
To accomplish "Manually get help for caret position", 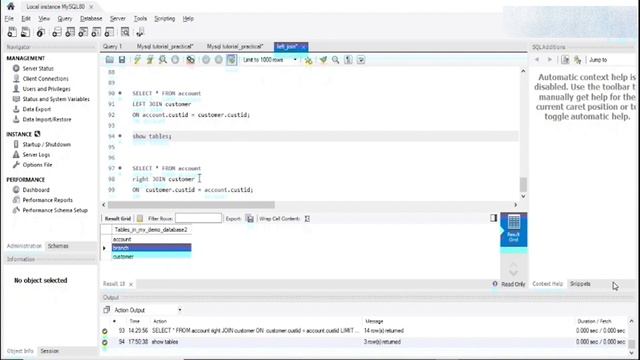I will coord(565,60).
